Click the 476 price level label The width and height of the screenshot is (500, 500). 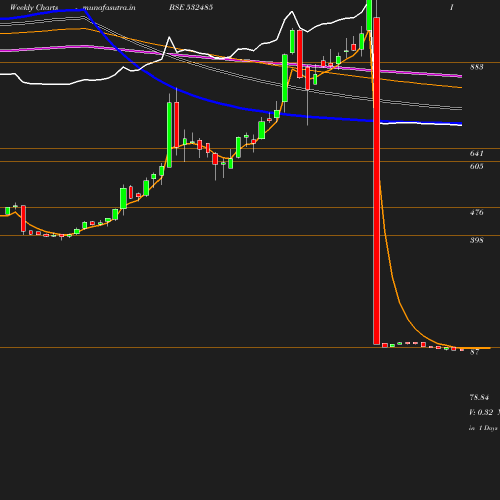[477, 212]
